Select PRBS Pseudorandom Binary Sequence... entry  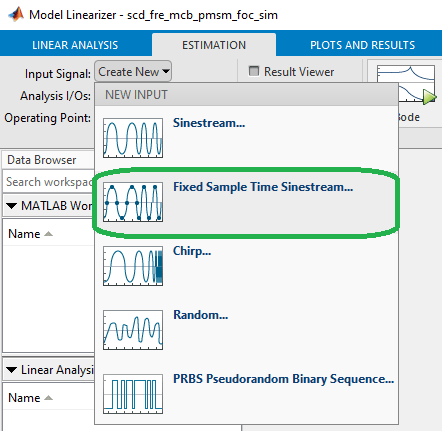tap(283, 379)
